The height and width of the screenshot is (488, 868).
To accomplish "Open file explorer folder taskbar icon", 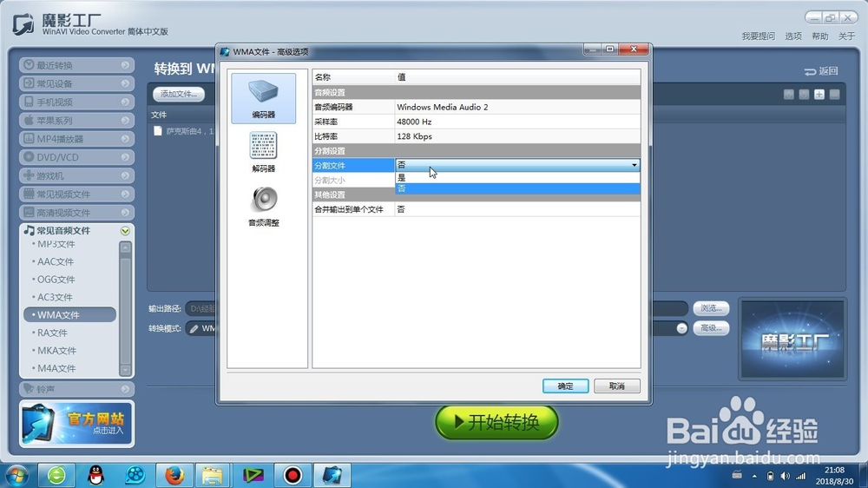I will (212, 475).
